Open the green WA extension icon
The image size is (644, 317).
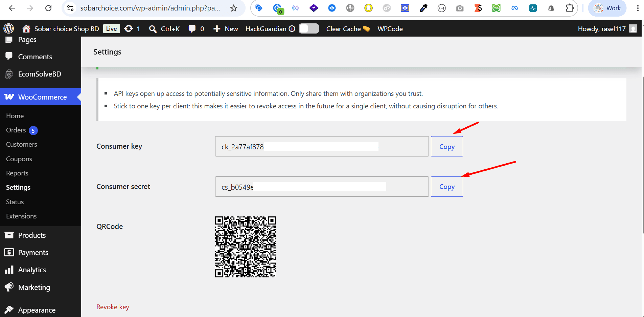point(497,8)
